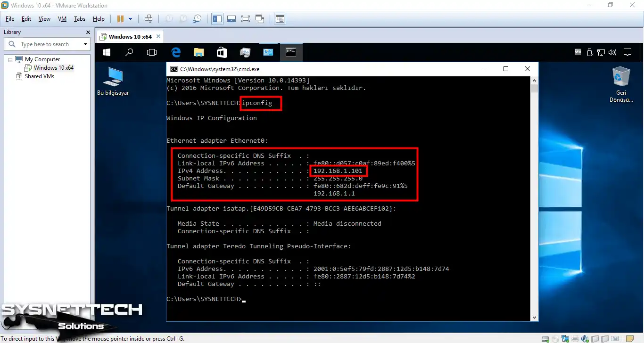Image resolution: width=644 pixels, height=343 pixels.
Task: Restore down the VMware Workstation window
Action: point(611,5)
